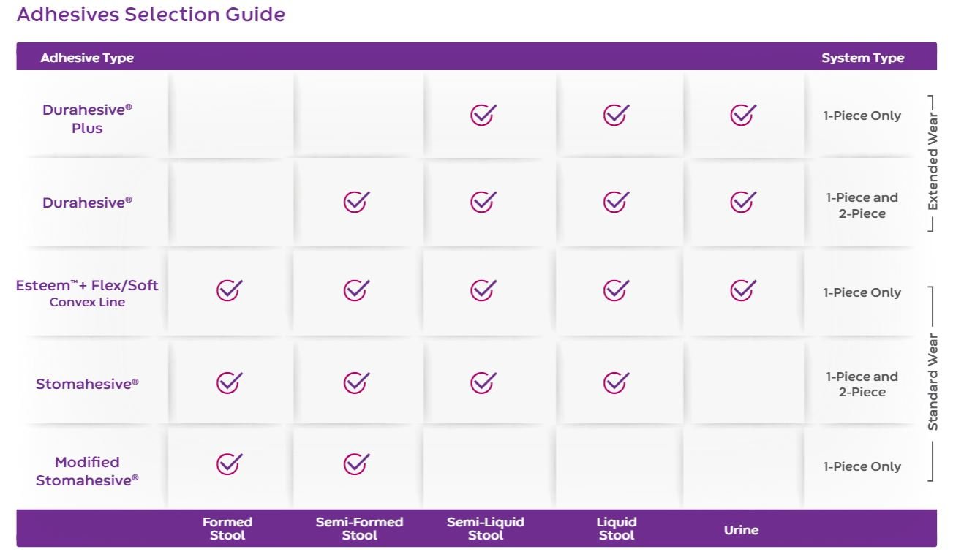Click the Extended Wear vertical label
The width and height of the screenshot is (964, 560).
coord(933,162)
